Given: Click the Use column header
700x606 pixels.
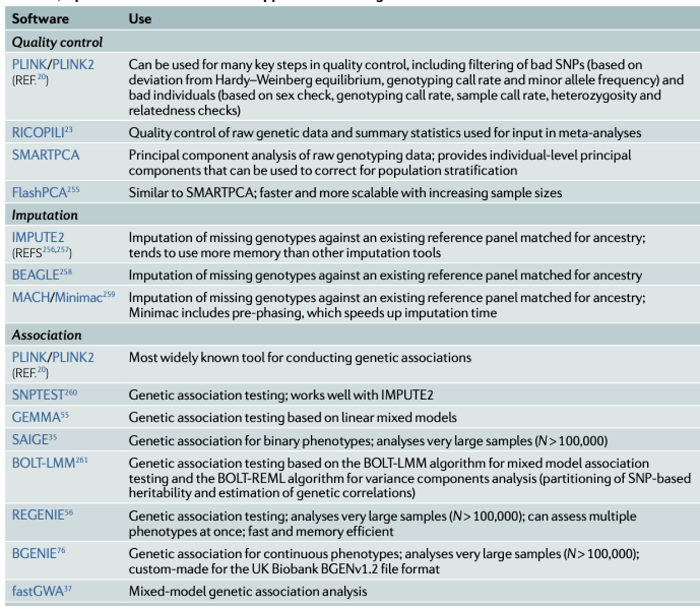Looking at the screenshot, I should (140, 19).
